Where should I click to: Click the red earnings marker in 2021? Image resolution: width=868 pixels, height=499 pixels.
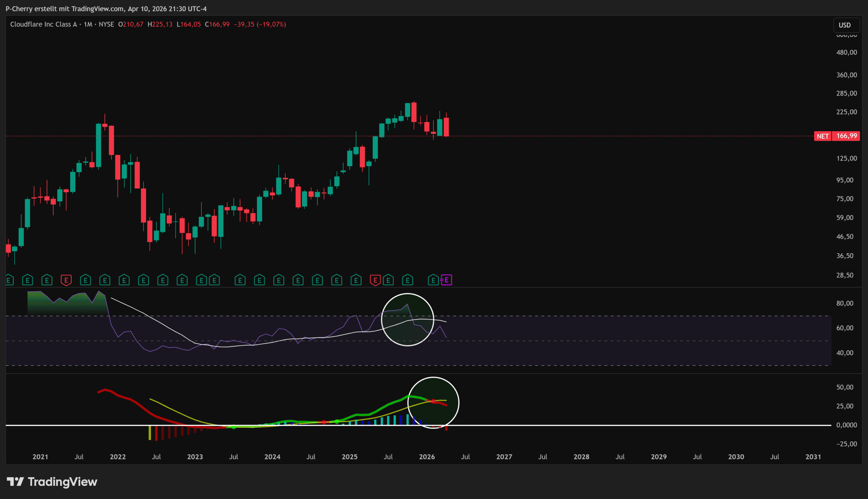coord(66,280)
